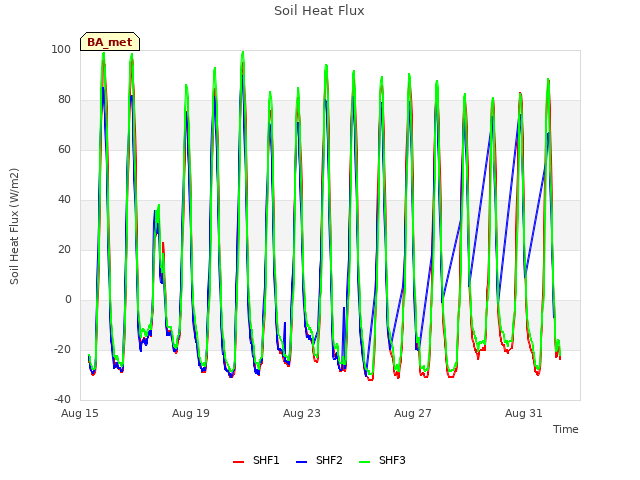Click the 40 y-axis tick label

[64, 200]
